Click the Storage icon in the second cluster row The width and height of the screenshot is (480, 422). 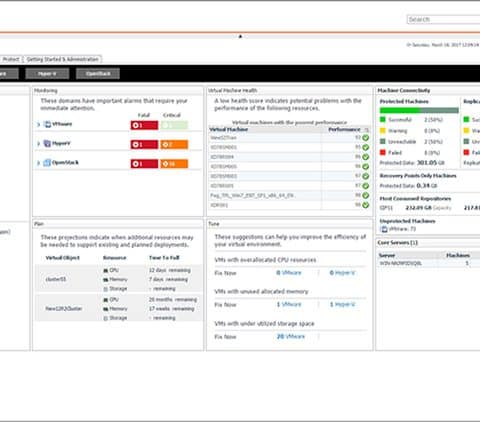click(x=106, y=318)
